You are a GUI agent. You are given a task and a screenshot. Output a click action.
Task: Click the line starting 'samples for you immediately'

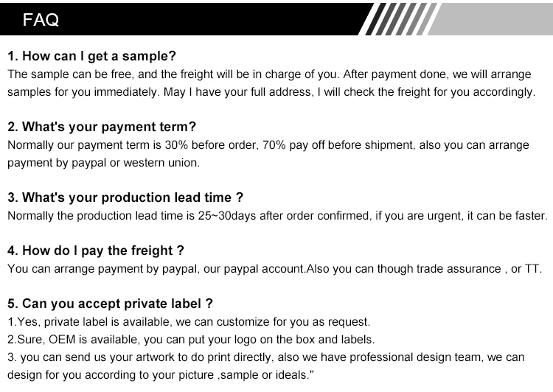point(271,92)
